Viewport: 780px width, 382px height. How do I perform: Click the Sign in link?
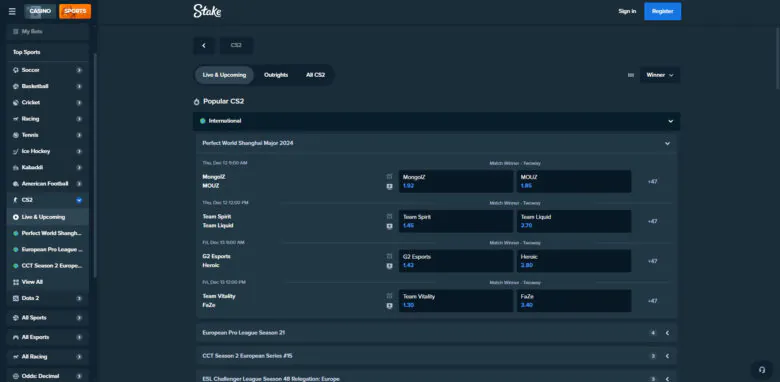click(627, 11)
